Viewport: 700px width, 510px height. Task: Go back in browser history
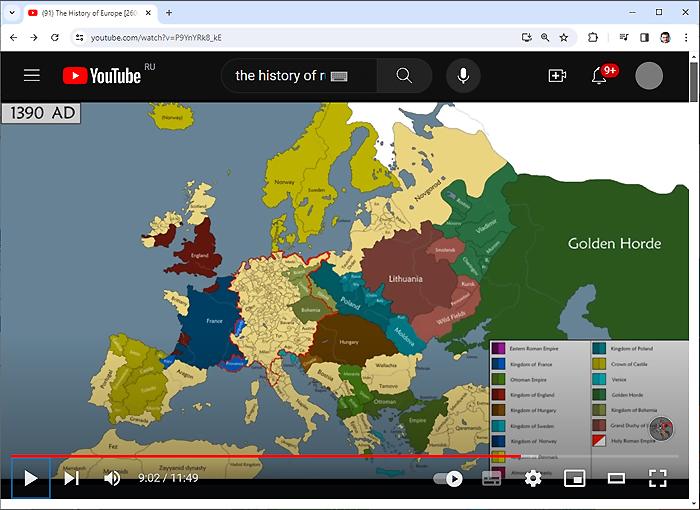coord(13,38)
